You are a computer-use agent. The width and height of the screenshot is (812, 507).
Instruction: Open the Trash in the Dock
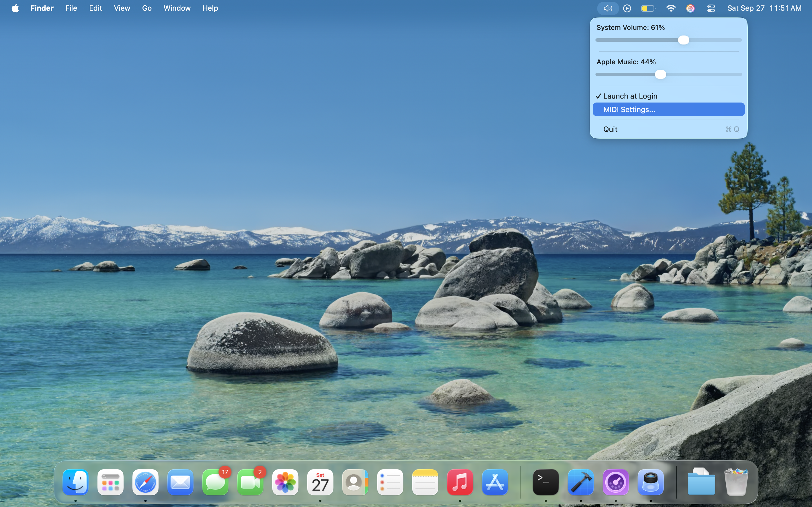coord(736,482)
